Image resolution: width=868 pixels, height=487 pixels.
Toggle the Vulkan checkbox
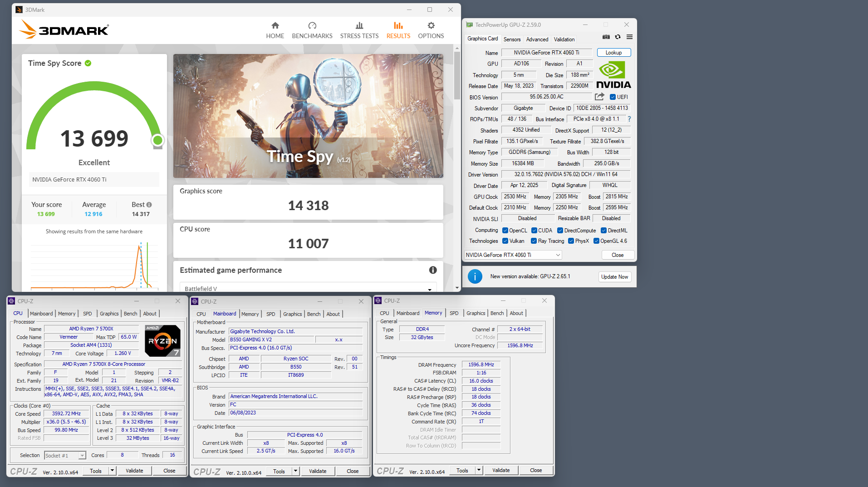(x=505, y=241)
